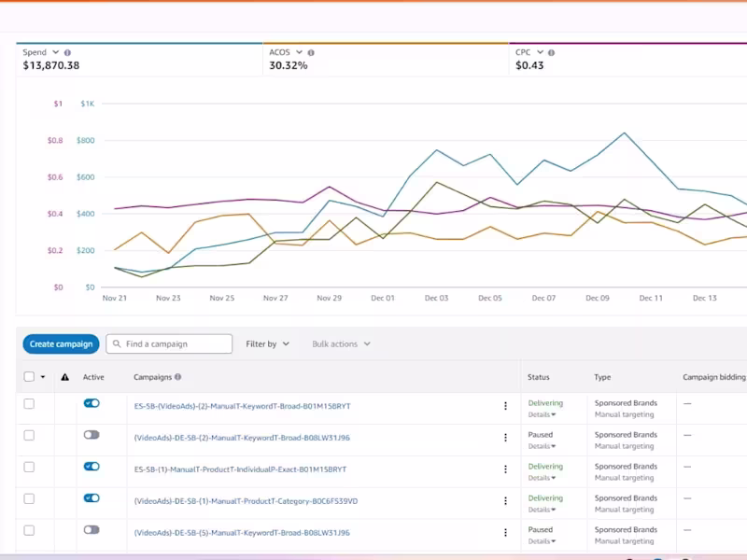Viewport: 747px width, 560px height.
Task: Open the (VideoAds)-DE-SB-(1)-ManualT-ProductT-Category campaign link
Action: coord(246,501)
